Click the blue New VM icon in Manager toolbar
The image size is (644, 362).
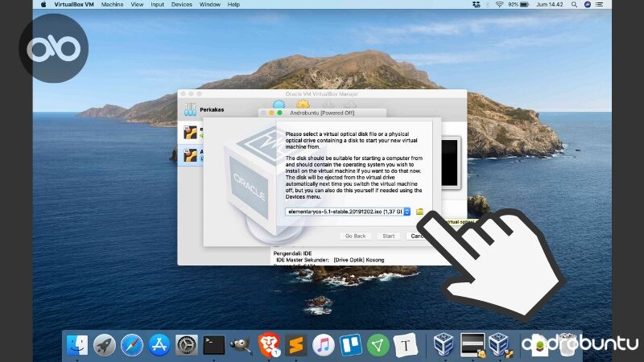point(279,105)
